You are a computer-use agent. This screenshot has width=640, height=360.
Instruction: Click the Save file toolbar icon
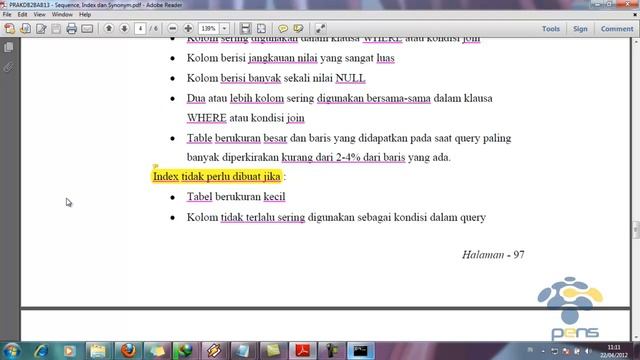click(x=56, y=29)
